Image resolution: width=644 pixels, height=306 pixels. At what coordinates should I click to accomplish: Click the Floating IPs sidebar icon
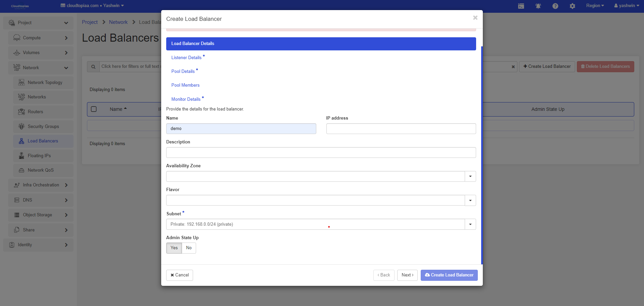[x=21, y=156]
